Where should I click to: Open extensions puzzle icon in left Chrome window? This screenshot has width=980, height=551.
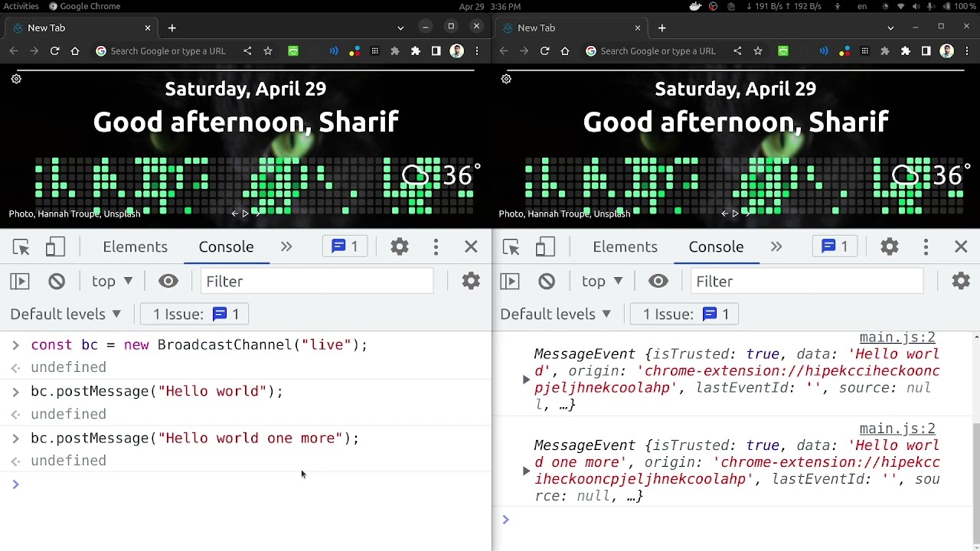[x=416, y=51]
